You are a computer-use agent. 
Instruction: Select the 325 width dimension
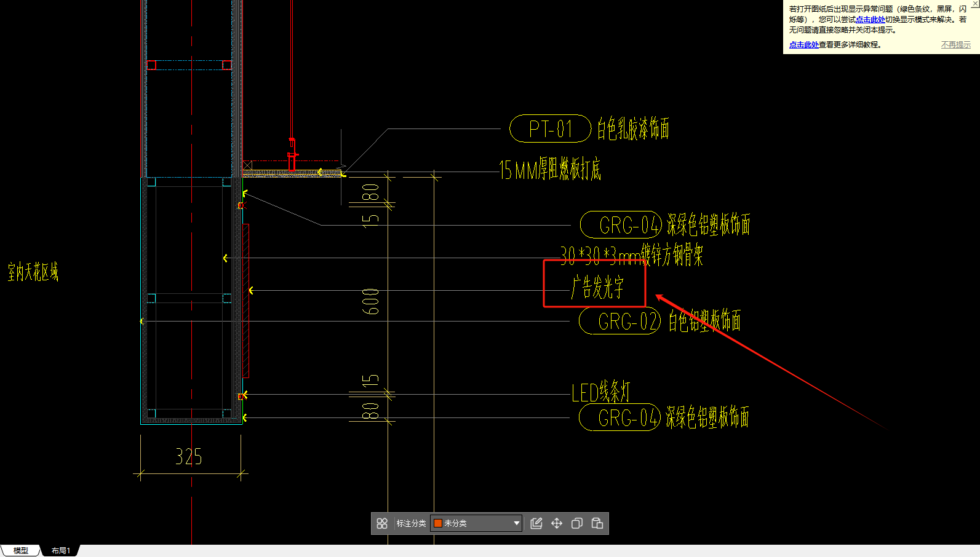pos(189,457)
